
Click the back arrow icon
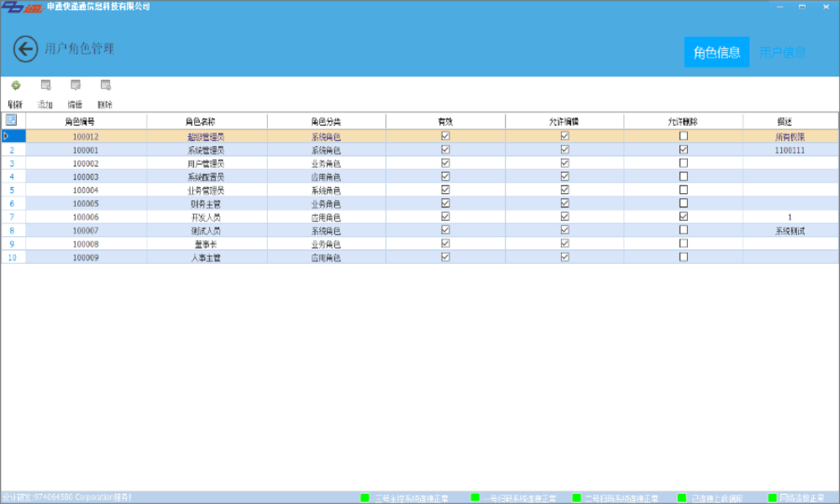[25, 50]
